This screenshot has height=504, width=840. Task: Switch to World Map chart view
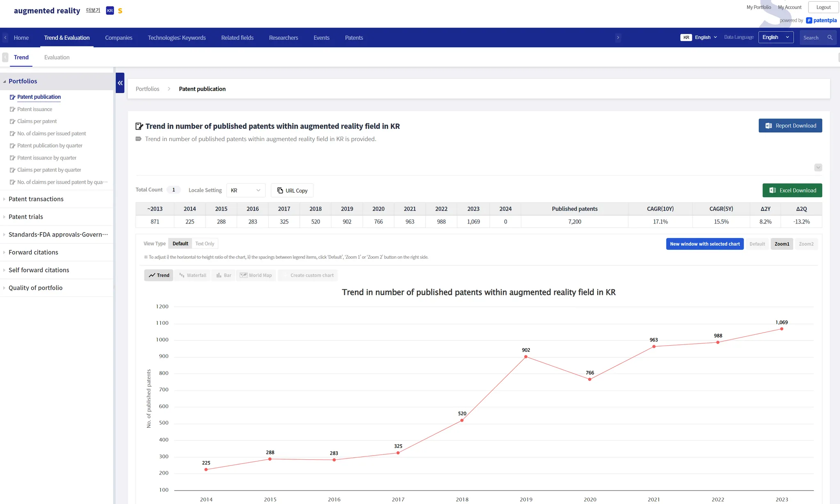[x=256, y=275]
